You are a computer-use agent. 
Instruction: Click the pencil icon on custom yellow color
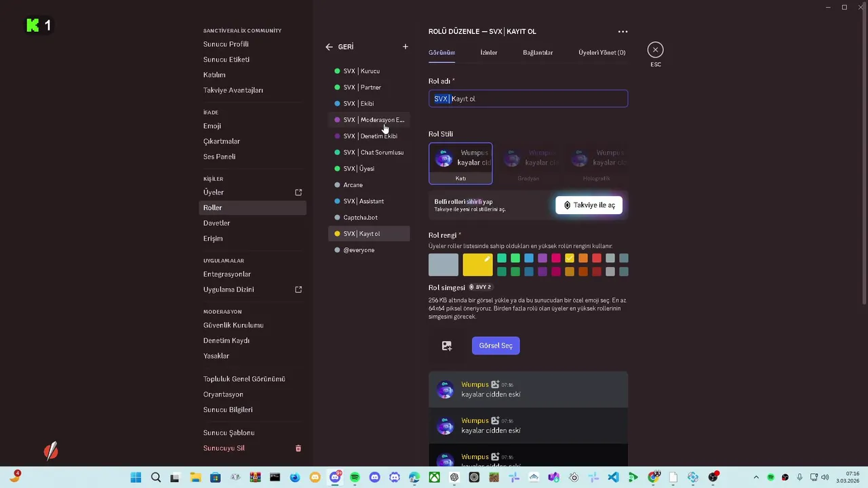coord(486,259)
